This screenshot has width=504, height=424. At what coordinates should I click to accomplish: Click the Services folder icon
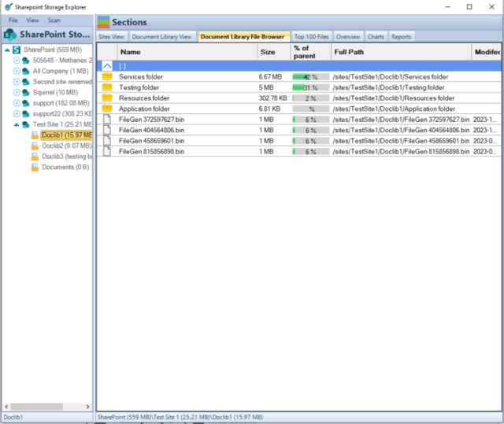108,77
